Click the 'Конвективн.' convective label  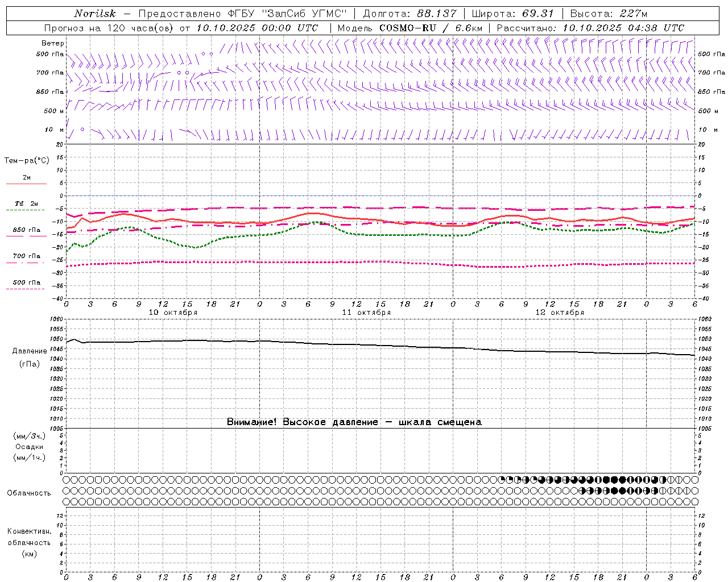point(29,531)
